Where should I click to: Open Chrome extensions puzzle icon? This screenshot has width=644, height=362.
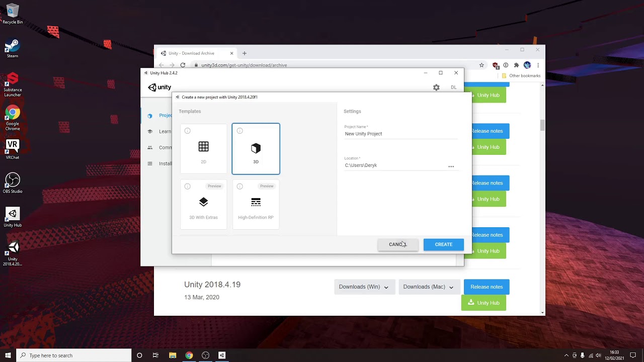coord(516,65)
